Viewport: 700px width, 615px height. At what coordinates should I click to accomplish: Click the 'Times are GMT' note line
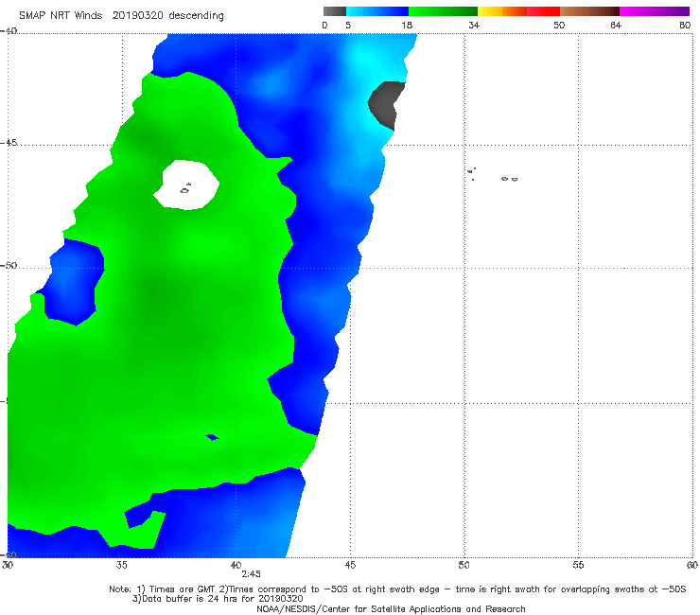click(x=397, y=589)
